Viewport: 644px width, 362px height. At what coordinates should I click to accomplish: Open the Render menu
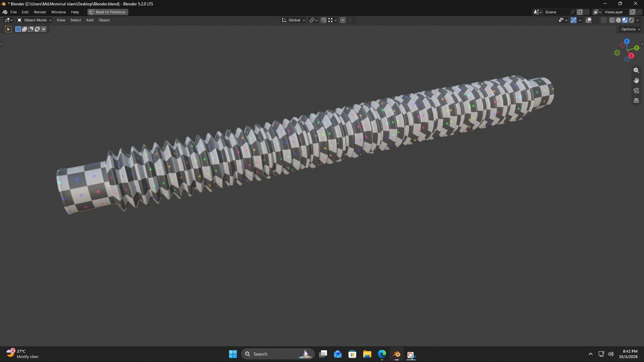[40, 12]
